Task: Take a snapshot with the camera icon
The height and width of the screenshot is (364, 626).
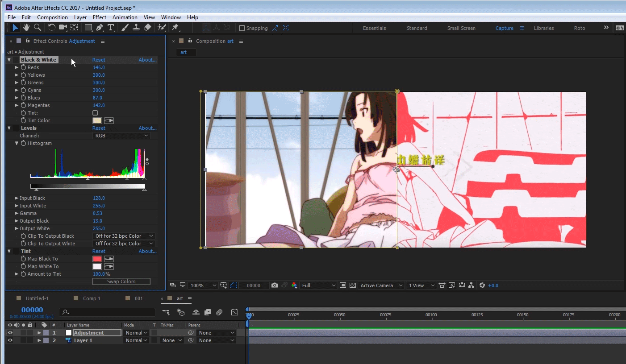Action: (275, 285)
